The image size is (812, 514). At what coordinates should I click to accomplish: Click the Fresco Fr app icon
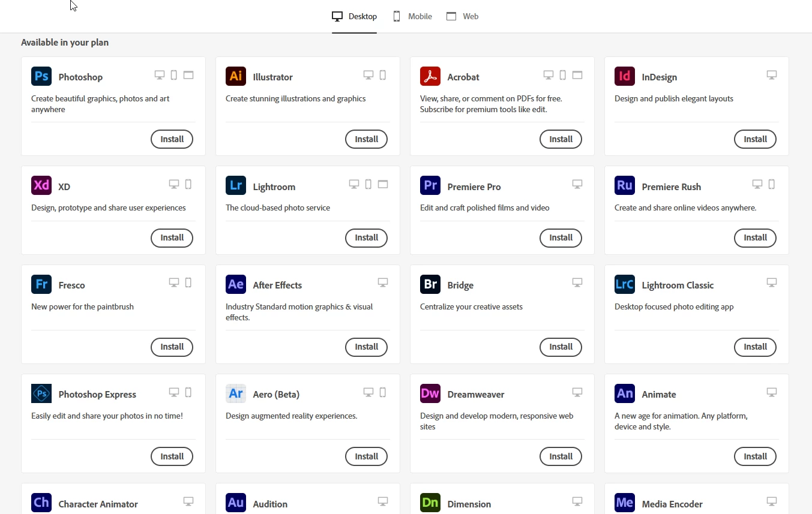(x=41, y=284)
